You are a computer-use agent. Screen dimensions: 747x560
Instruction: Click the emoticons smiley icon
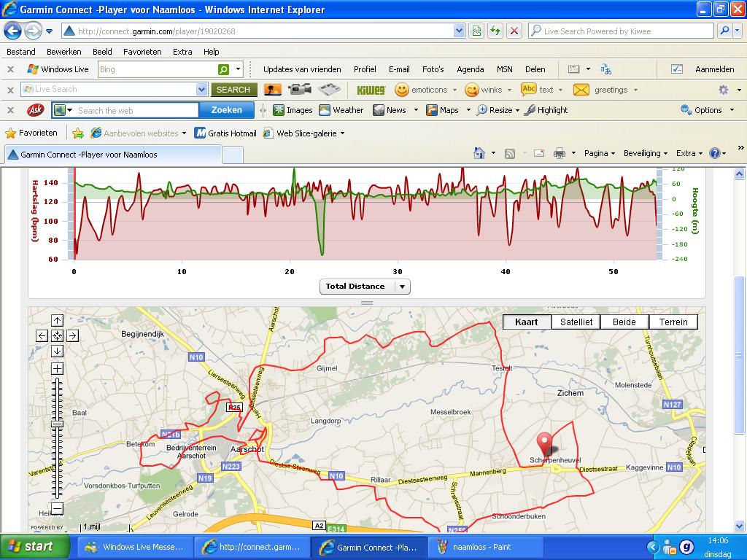402,90
